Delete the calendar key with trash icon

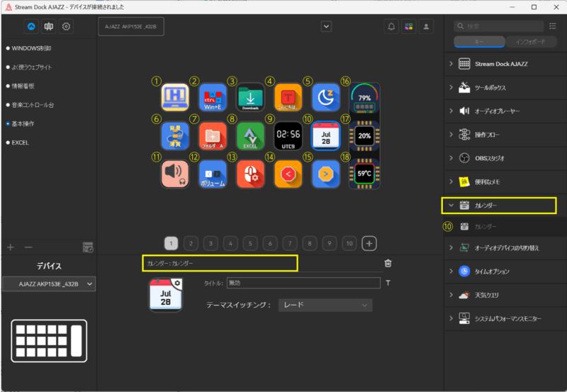388,263
